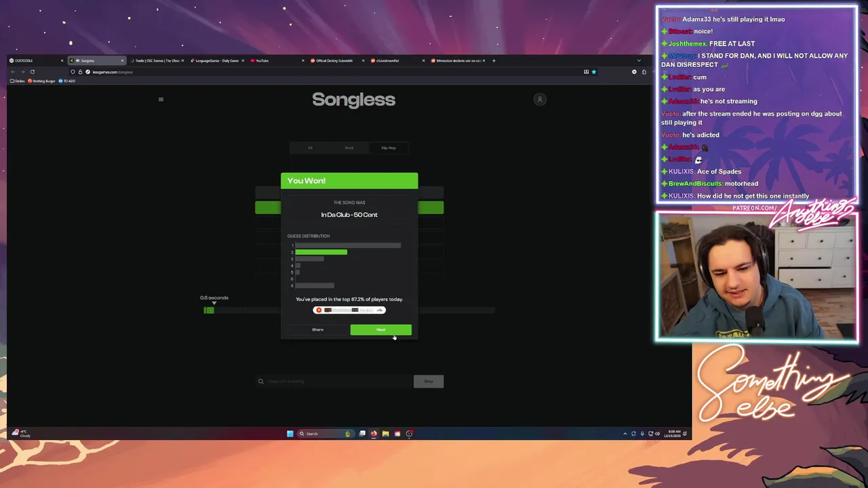Open the clock and date panel
The image size is (868, 488).
pyautogui.click(x=673, y=433)
